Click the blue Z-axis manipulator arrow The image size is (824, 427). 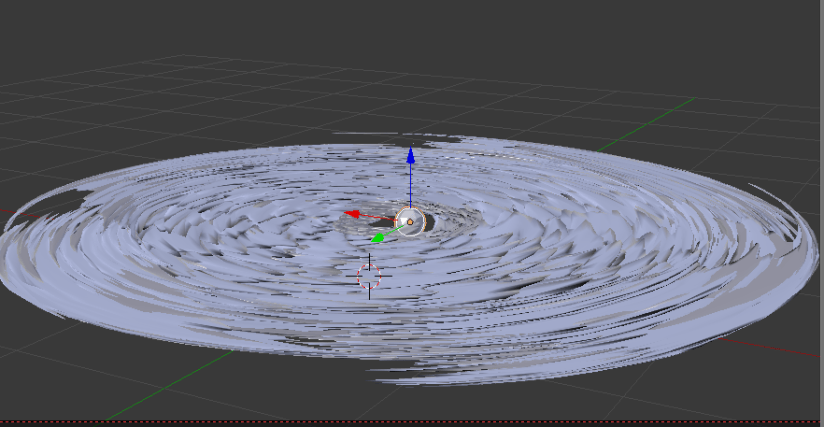pyautogui.click(x=410, y=155)
